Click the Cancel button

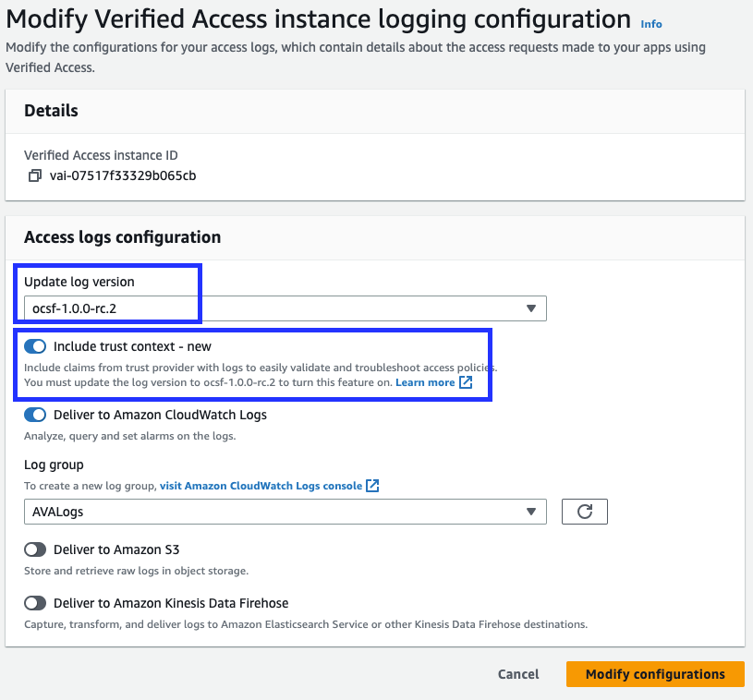517,674
